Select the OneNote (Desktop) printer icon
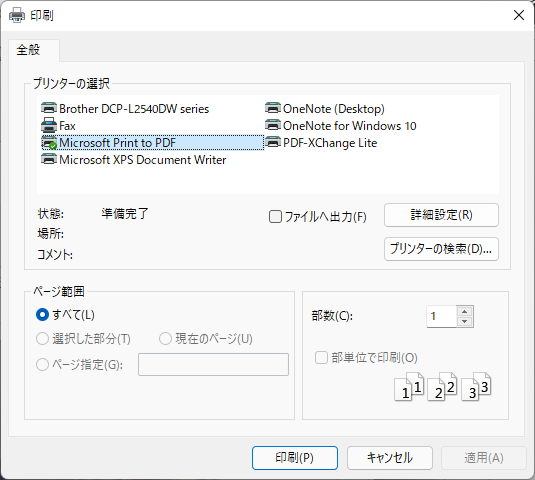Viewport: 535px width, 480px height. (273, 108)
